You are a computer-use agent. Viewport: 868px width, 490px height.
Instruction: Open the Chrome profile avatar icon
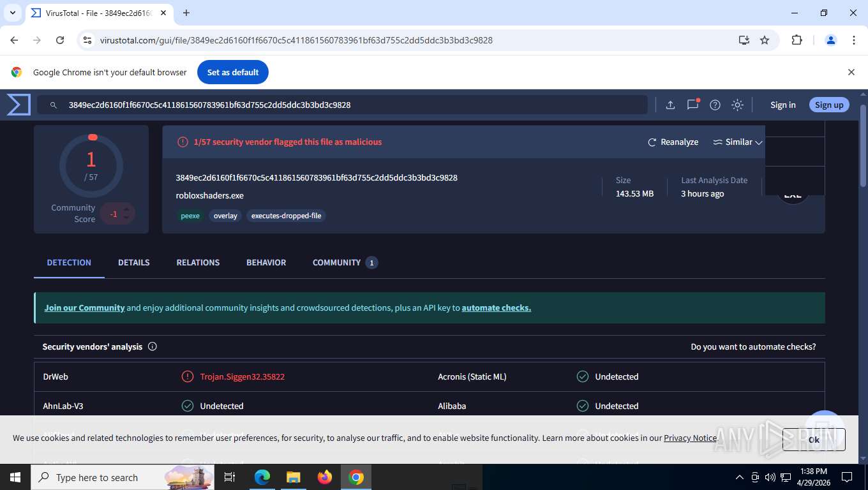pyautogui.click(x=831, y=40)
